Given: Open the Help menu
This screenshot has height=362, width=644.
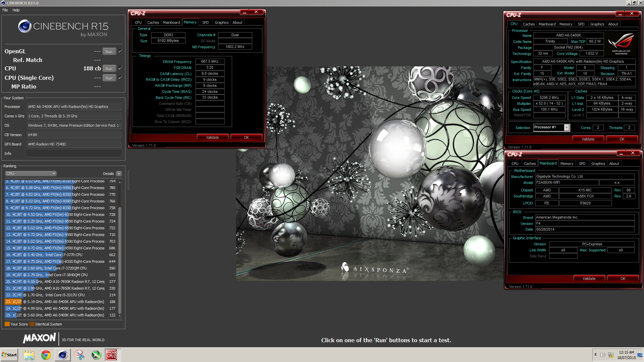Looking at the screenshot, I should tap(16, 10).
